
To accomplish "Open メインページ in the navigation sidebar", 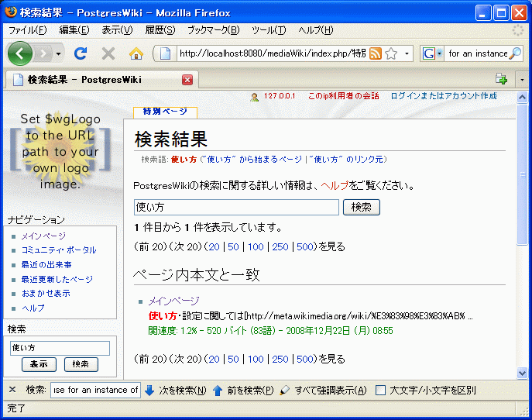I will (x=43, y=236).
